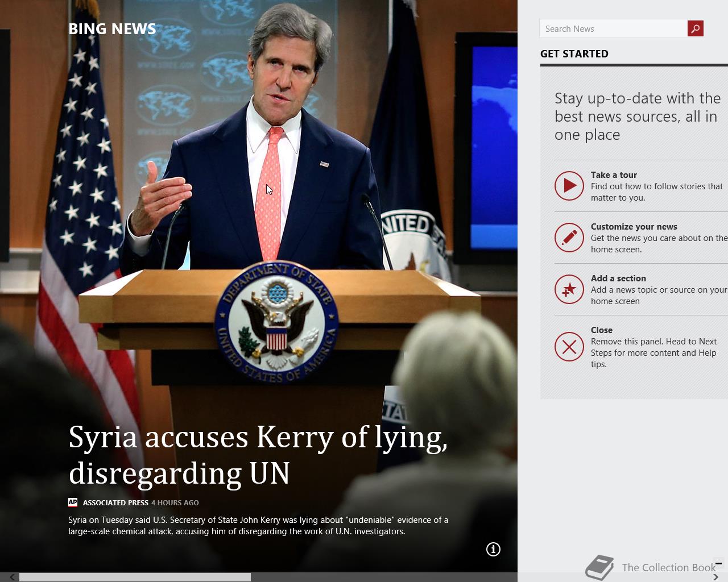
Task: Click the Close panel X icon
Action: click(x=569, y=347)
